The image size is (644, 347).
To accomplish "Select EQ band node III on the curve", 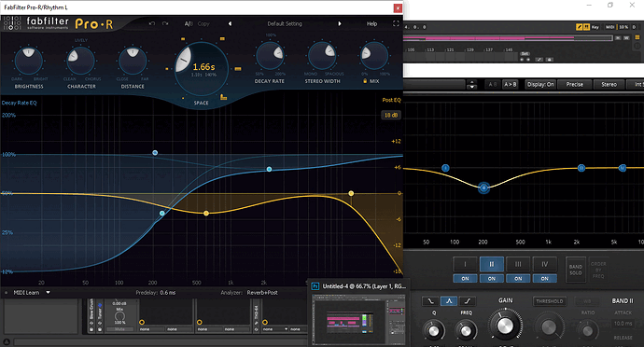I will (581, 168).
